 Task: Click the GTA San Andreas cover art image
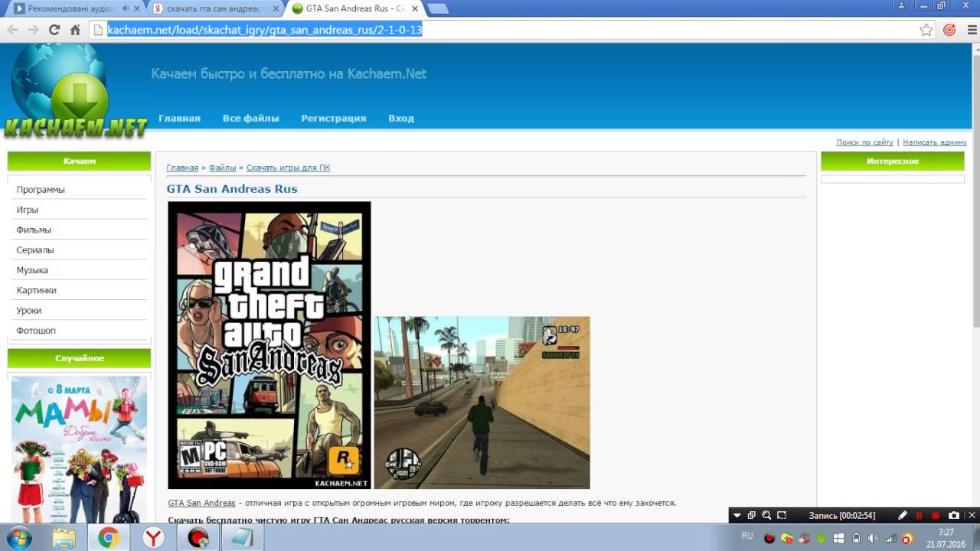click(x=269, y=345)
